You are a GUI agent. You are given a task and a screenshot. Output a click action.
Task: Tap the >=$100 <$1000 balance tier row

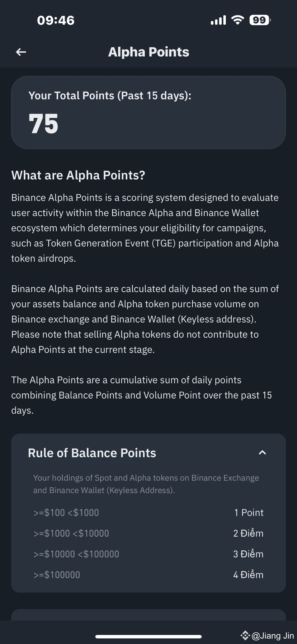(x=148, y=513)
